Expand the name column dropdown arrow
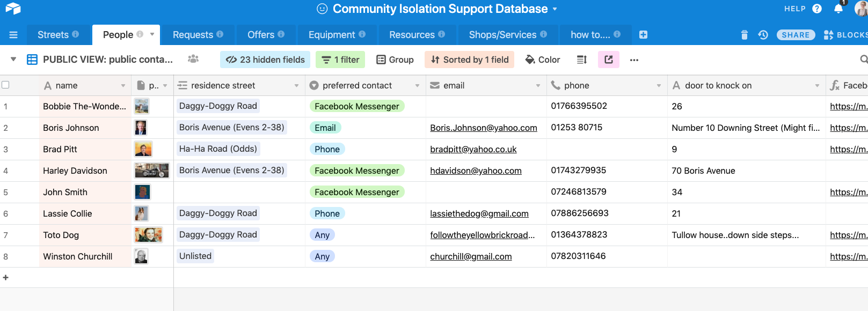 123,86
